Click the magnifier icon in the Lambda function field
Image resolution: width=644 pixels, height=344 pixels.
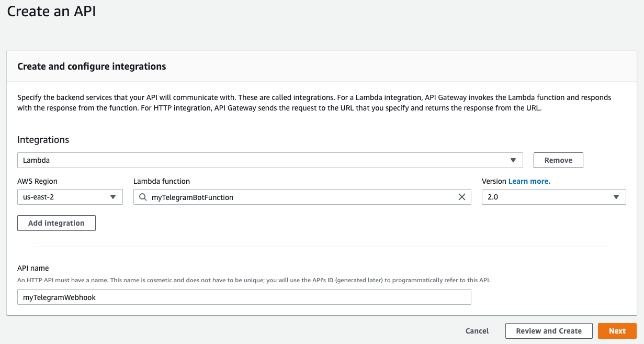pos(143,197)
